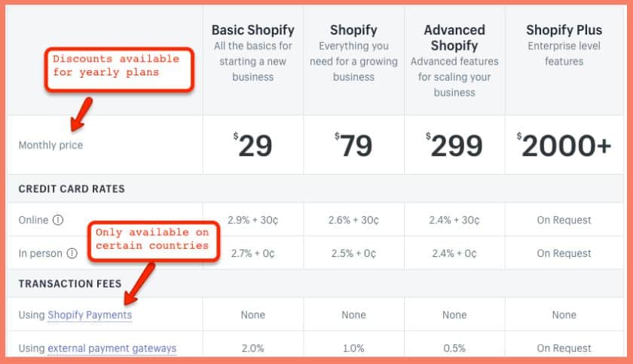Viewport: 633px width, 364px height.
Task: Click the $29 monthly price
Action: [x=252, y=146]
